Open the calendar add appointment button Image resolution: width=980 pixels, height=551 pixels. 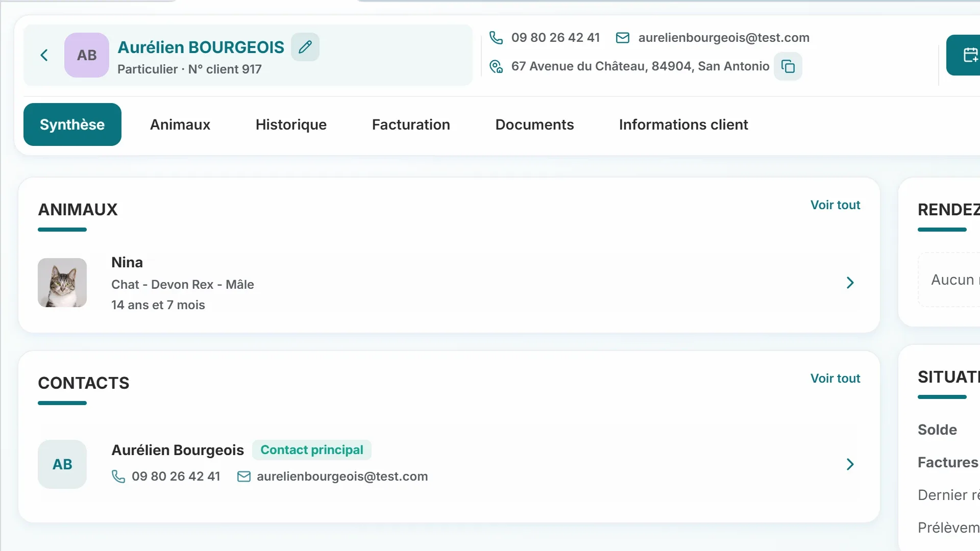pos(964,55)
